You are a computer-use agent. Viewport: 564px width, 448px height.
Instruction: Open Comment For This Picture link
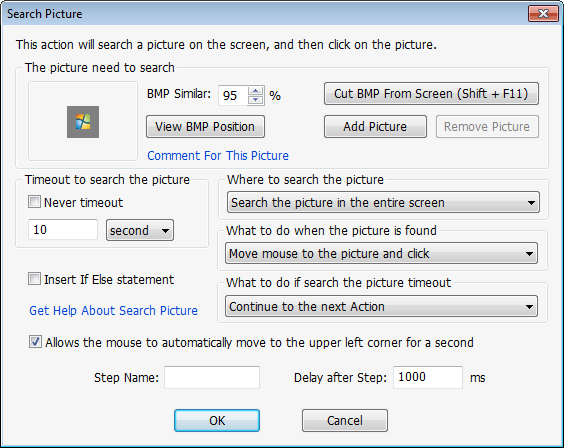click(218, 156)
